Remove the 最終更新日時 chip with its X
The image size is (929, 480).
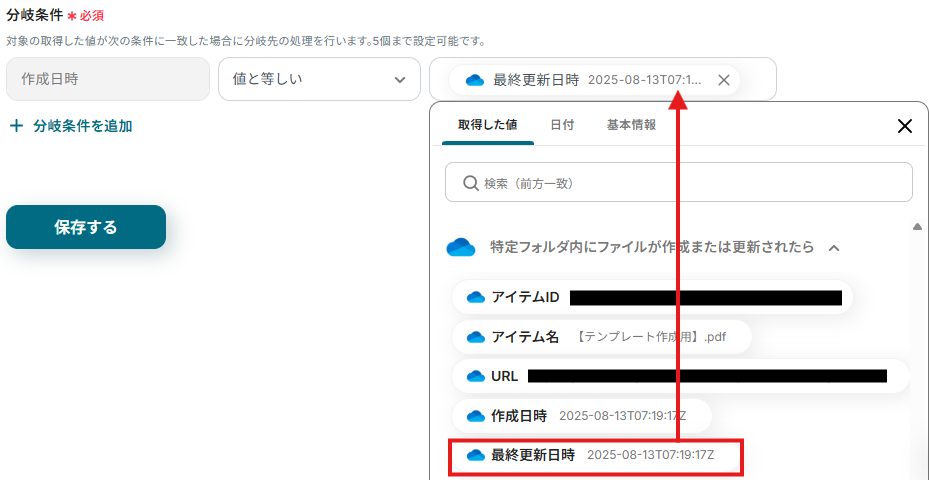pyautogui.click(x=723, y=80)
